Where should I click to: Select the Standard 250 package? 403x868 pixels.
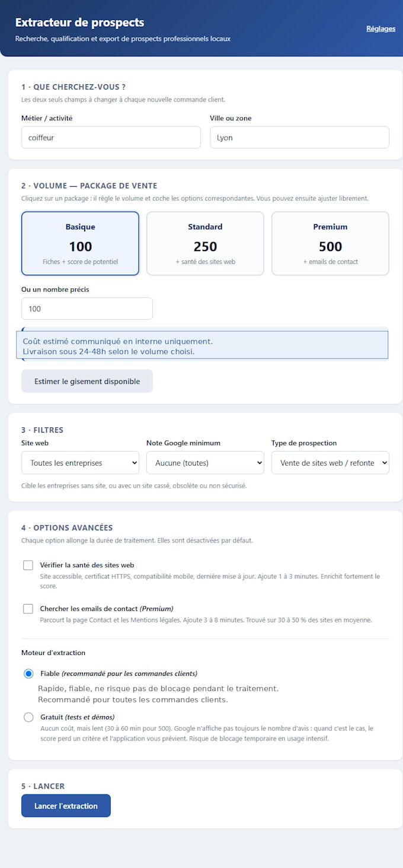pyautogui.click(x=205, y=244)
